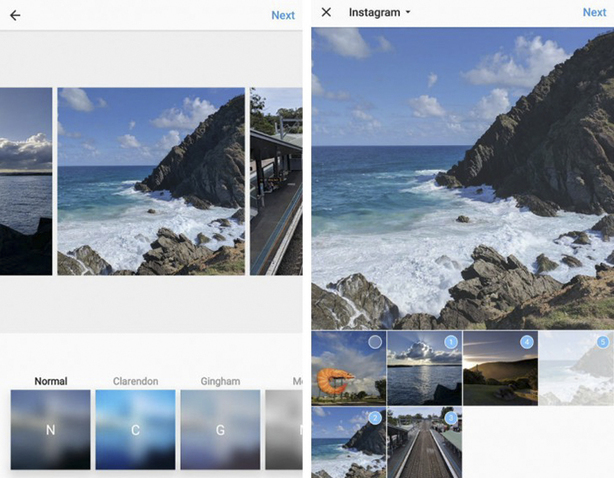Deselect selection badge number 3
The width and height of the screenshot is (614, 478).
(451, 418)
